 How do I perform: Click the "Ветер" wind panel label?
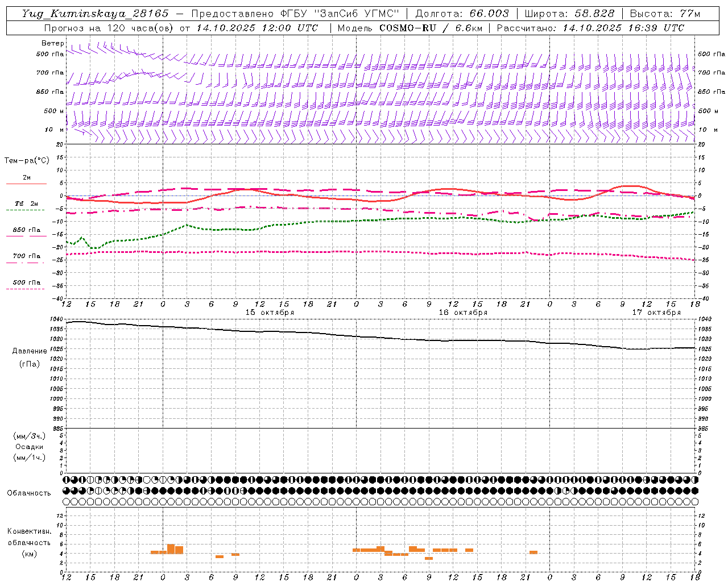pos(53,43)
